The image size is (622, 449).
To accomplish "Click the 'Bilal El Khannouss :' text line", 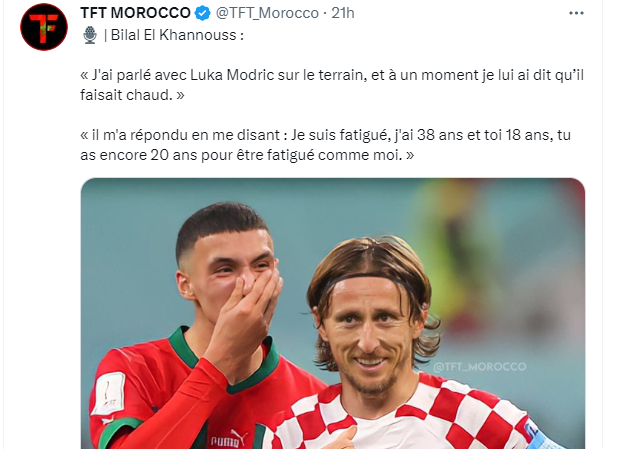I will (x=174, y=35).
